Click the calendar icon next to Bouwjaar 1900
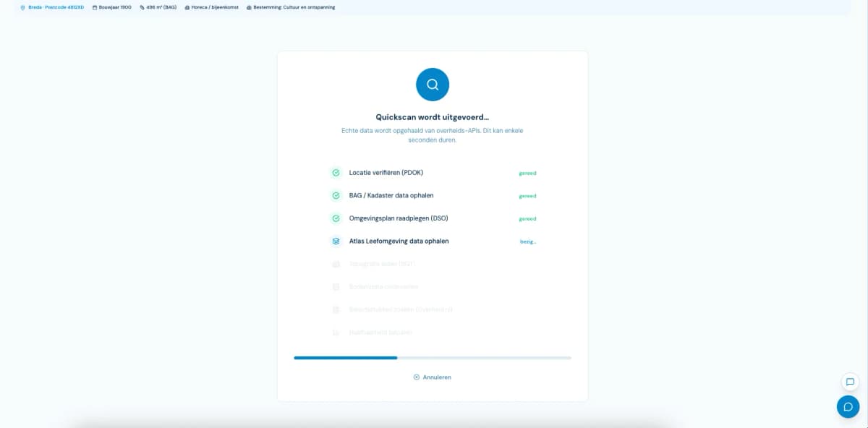 point(94,7)
